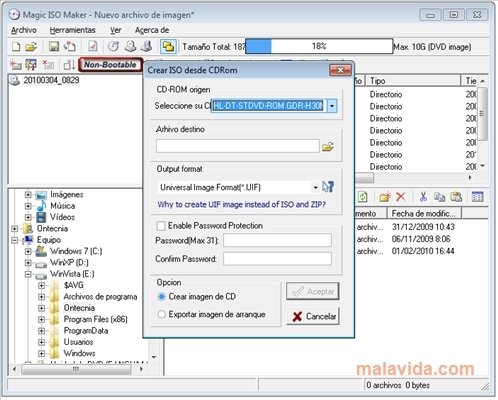Click the Non-Bootable status button

(x=110, y=65)
